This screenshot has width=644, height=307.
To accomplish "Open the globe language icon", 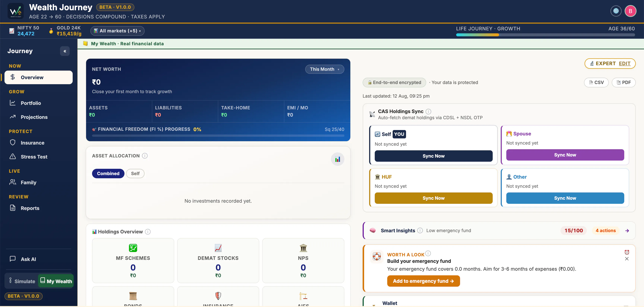I will coord(616,11).
